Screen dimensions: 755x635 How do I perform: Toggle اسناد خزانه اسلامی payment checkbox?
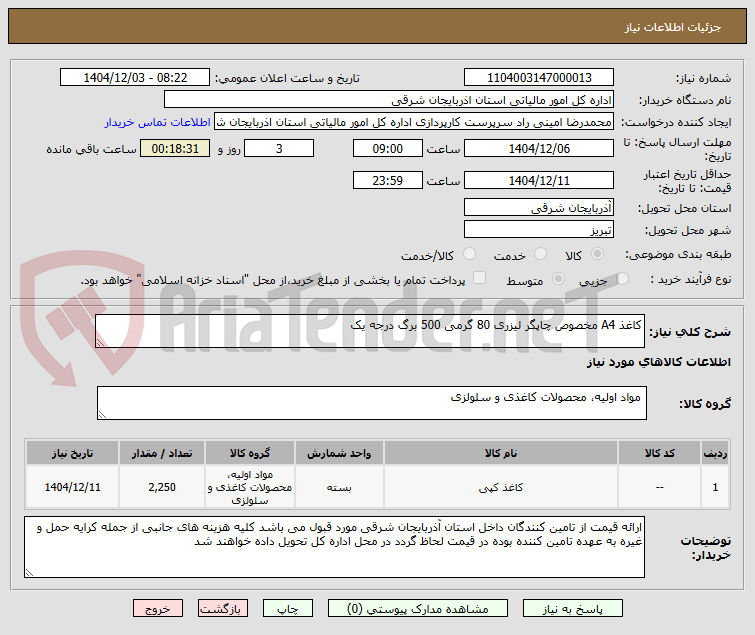click(x=479, y=278)
